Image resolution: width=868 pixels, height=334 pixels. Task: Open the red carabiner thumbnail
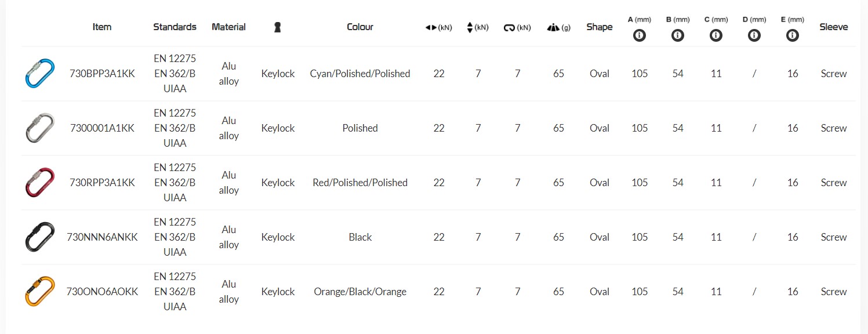tap(40, 183)
